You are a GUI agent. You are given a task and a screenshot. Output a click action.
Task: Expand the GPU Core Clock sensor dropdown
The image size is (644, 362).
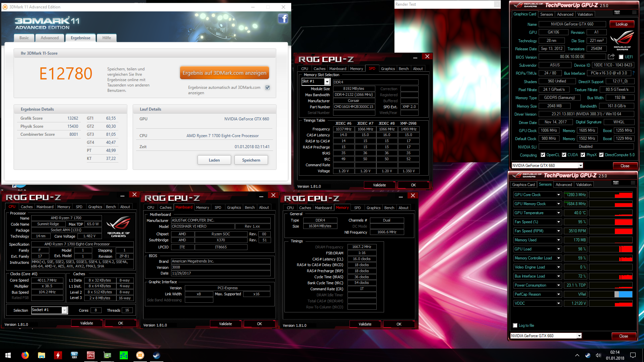[558, 195]
